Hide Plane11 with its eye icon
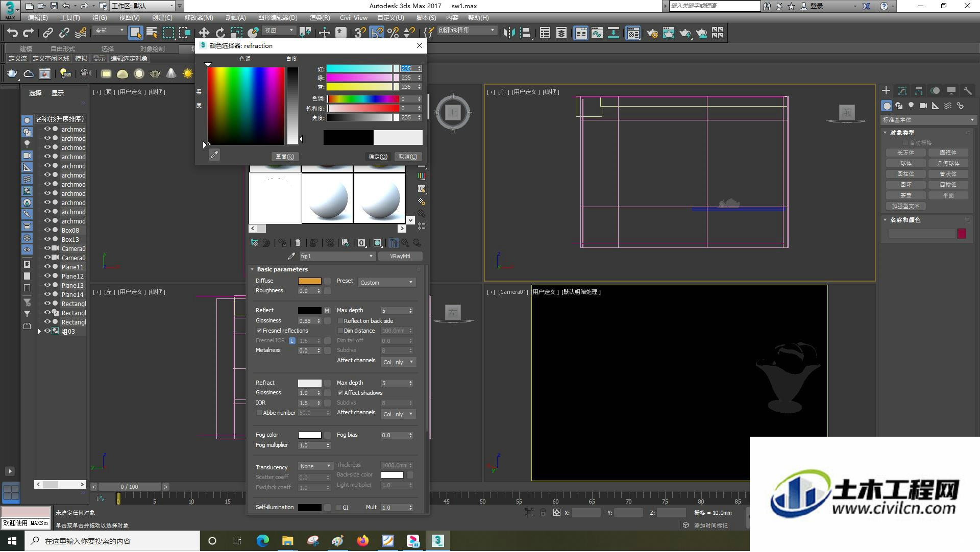Viewport: 980px width, 552px height. (47, 267)
